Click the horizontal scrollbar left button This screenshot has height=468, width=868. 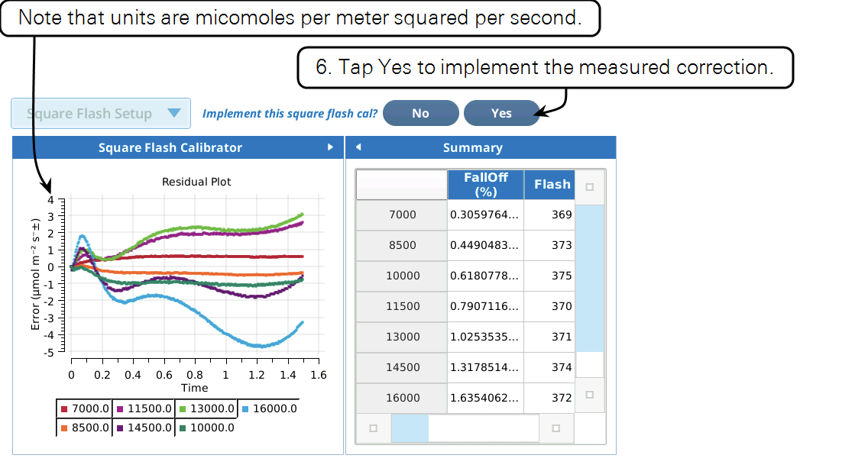point(373,428)
